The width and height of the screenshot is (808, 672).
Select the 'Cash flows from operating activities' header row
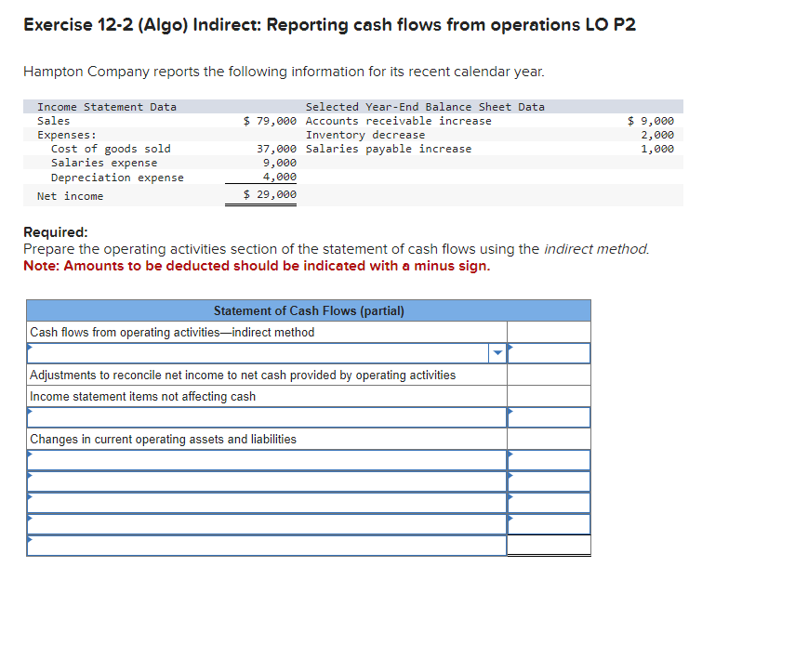click(x=265, y=331)
